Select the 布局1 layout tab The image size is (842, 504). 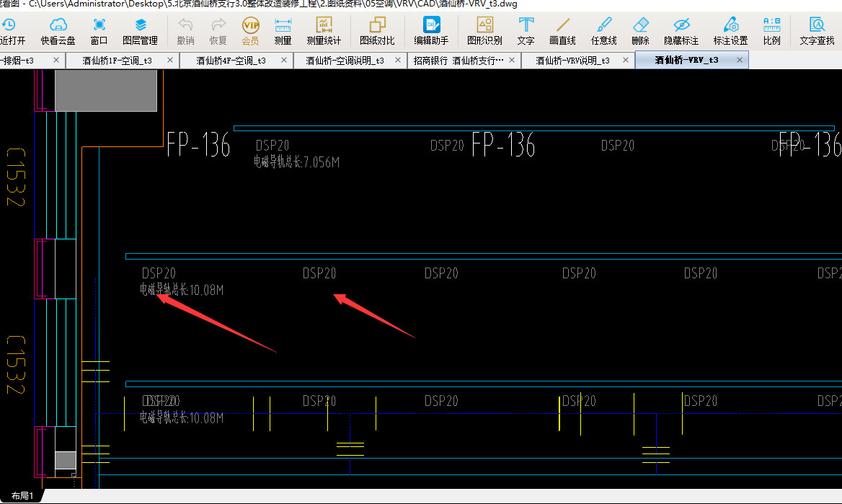click(22, 495)
